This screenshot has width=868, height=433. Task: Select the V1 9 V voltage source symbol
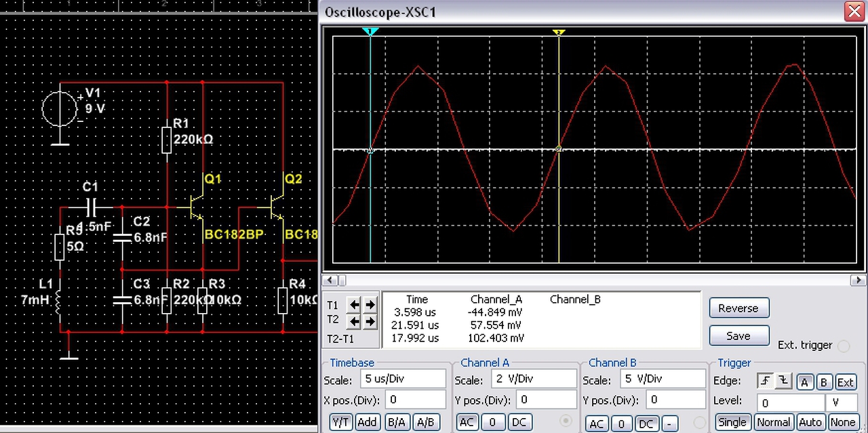pyautogui.click(x=60, y=108)
